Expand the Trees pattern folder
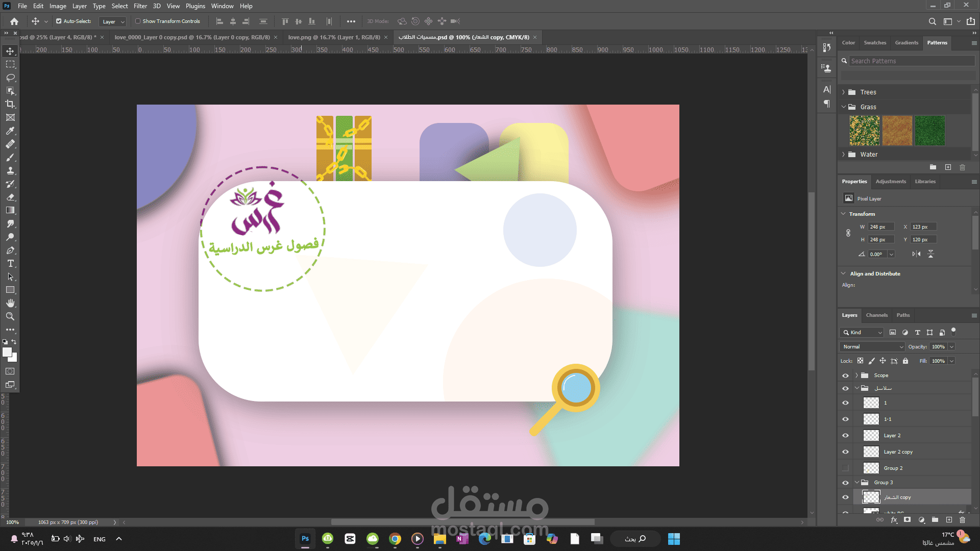 [843, 92]
